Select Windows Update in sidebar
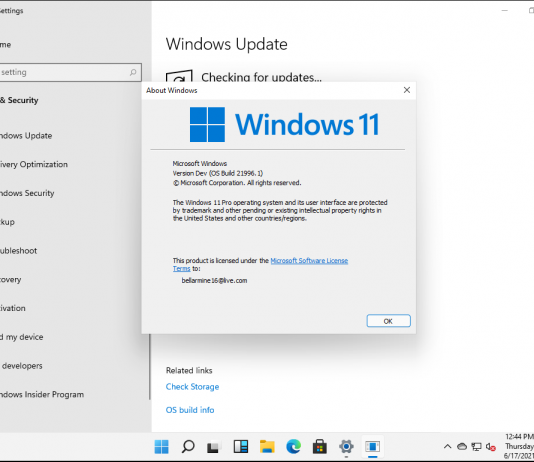Screen dimensions: 534x462 tap(26, 136)
